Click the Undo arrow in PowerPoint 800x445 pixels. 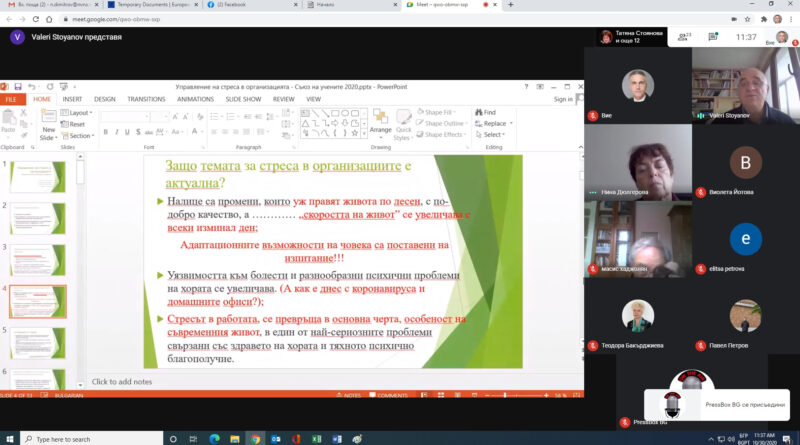[32, 87]
